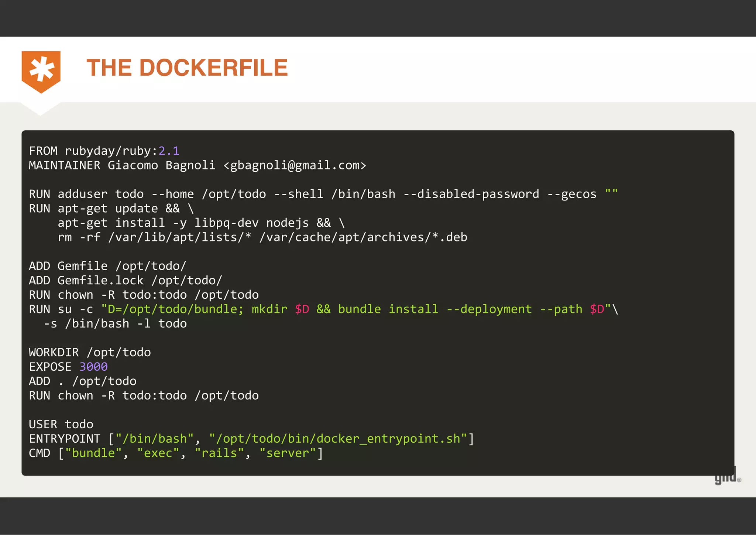The image size is (756, 535).
Task: Click the 'RUN apt-get update && \' line
Action: pos(111,209)
